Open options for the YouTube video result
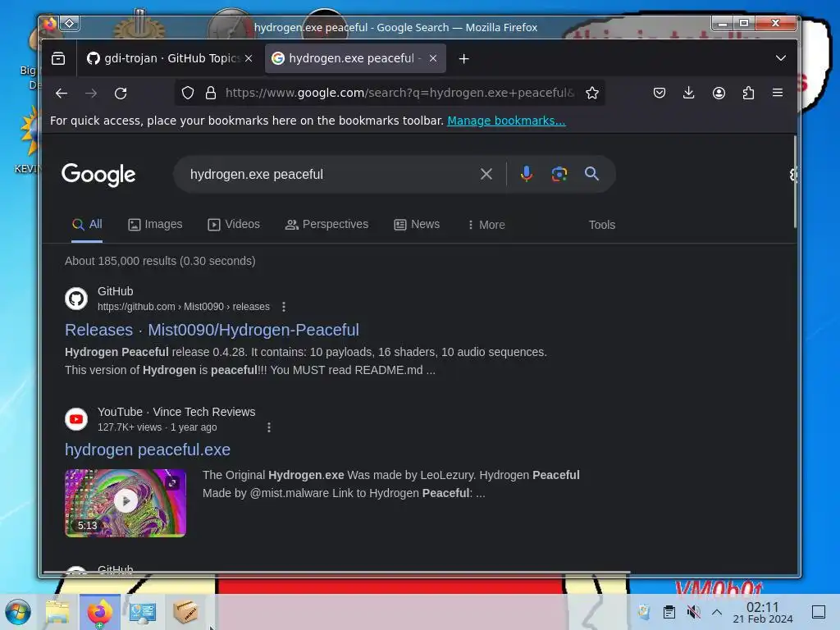The height and width of the screenshot is (630, 840). 269,427
